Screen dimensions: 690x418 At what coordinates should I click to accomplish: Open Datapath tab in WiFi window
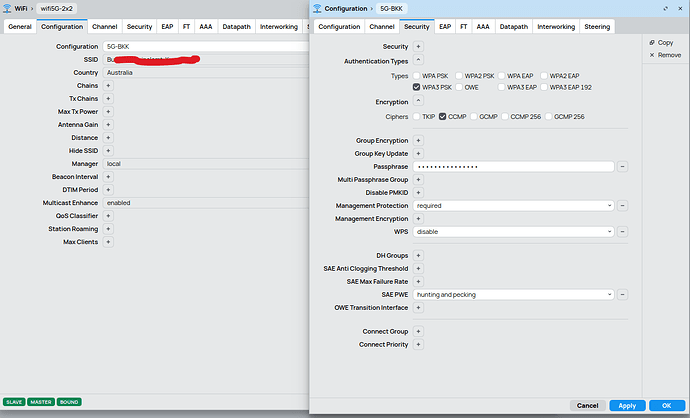(236, 26)
